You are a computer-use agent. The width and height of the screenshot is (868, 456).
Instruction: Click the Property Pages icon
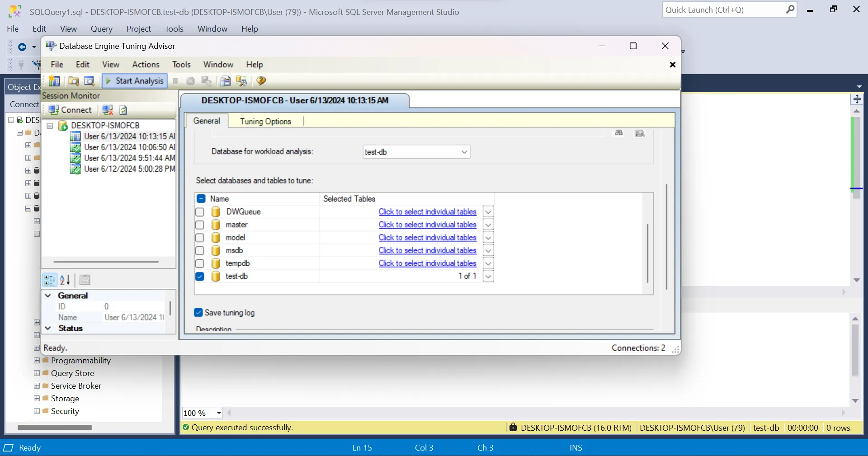pos(85,280)
